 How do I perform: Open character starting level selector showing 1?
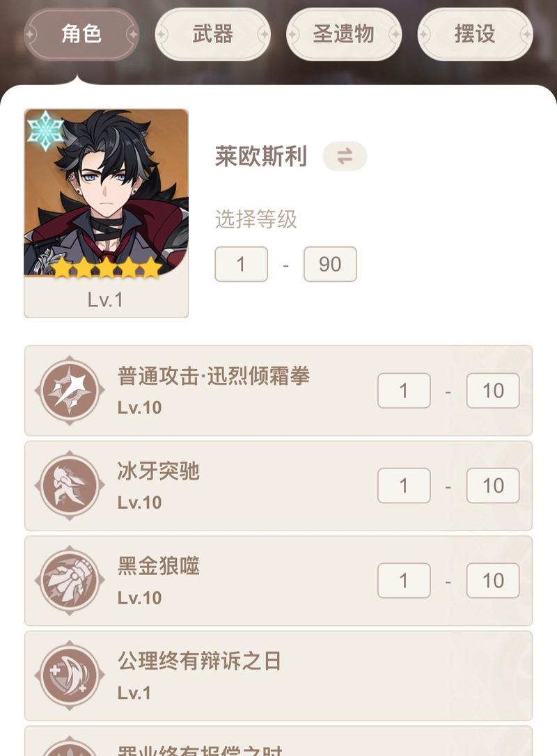pos(241,265)
